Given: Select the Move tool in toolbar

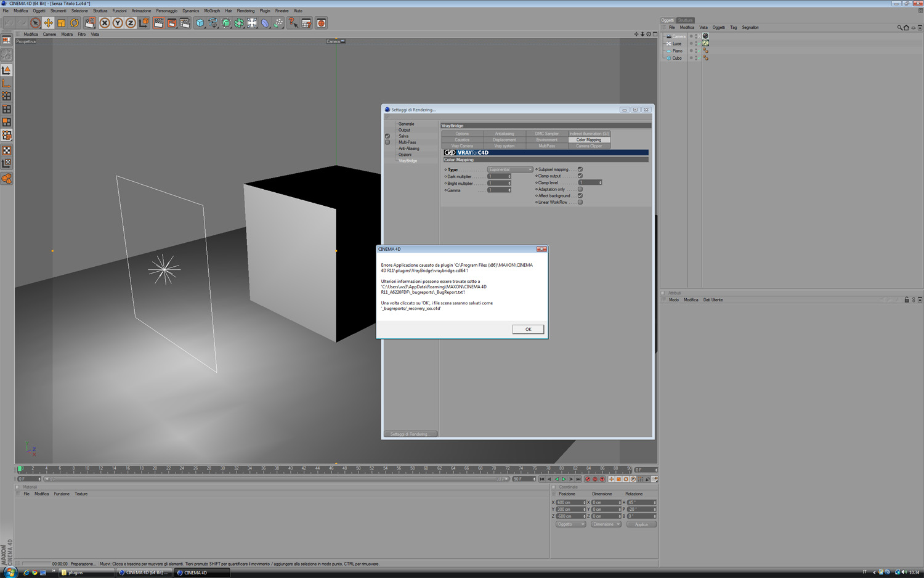Looking at the screenshot, I should (48, 23).
